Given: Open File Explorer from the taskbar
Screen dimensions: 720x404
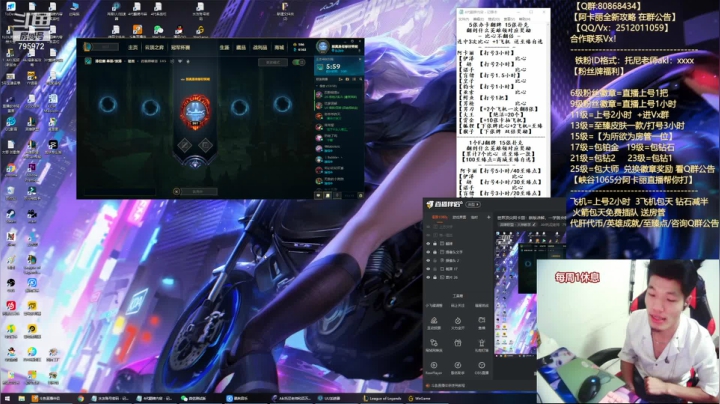Looking at the screenshot, I should point(22,398).
